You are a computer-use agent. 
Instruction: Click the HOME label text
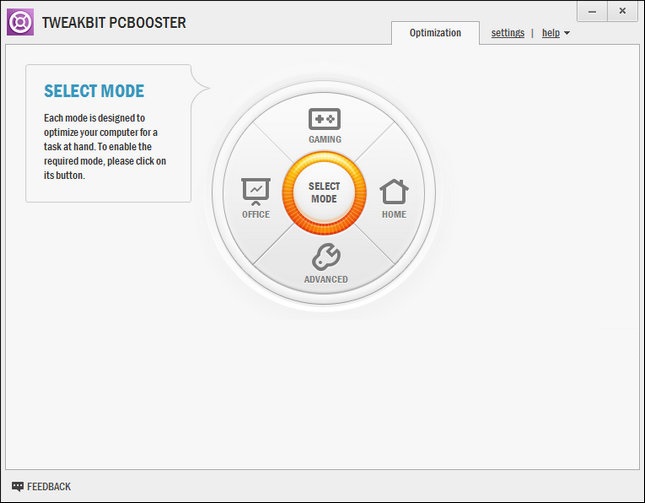click(394, 214)
